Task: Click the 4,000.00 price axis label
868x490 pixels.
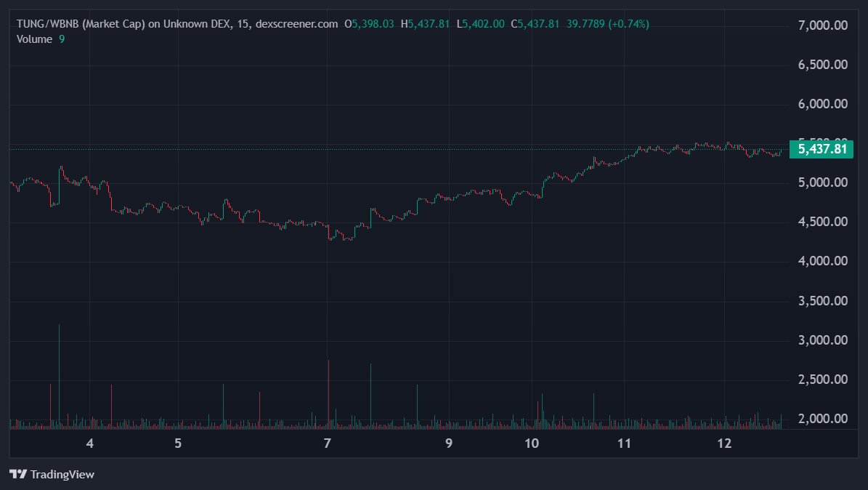Action: pos(823,261)
